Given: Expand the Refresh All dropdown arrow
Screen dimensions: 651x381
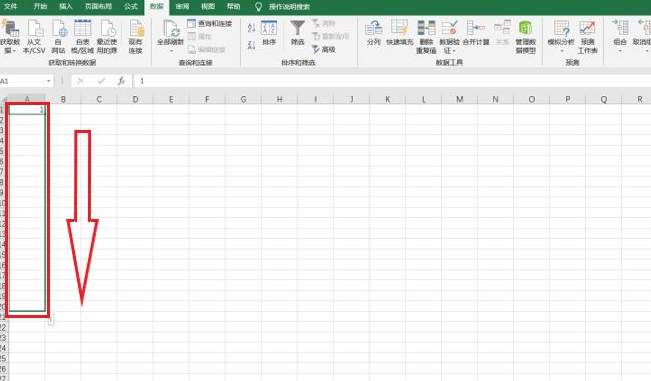Looking at the screenshot, I should point(171,51).
